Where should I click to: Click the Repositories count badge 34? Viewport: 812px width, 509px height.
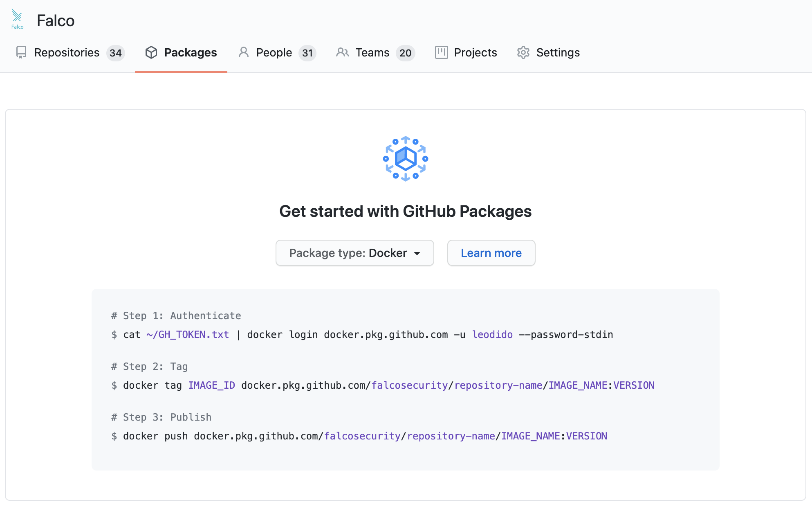point(116,52)
